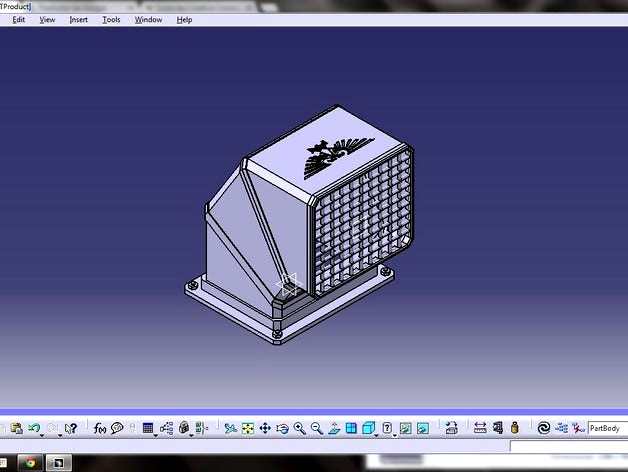
Task: Open the Formula f(x) tool
Action: point(100,428)
